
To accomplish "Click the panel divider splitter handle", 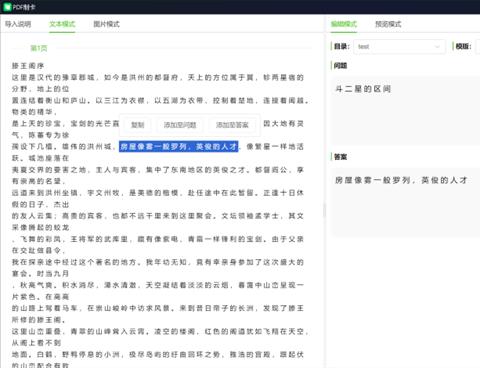I will [x=324, y=210].
